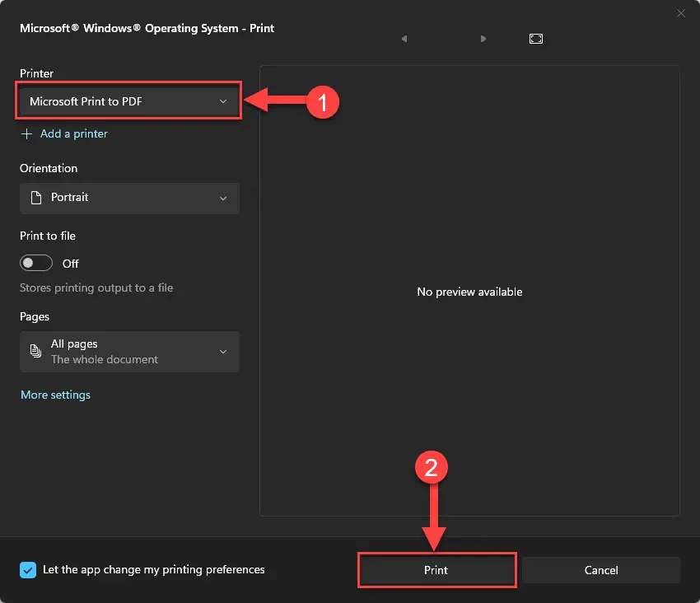The height and width of the screenshot is (603, 700).
Task: Uncheck Let the app change my printing preferences
Action: click(x=28, y=570)
